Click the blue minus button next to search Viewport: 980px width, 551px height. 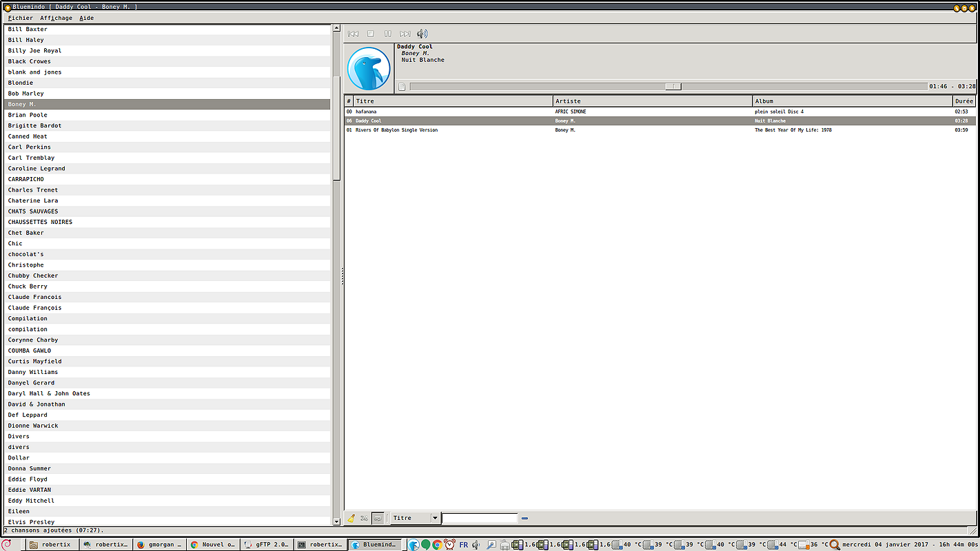point(524,518)
